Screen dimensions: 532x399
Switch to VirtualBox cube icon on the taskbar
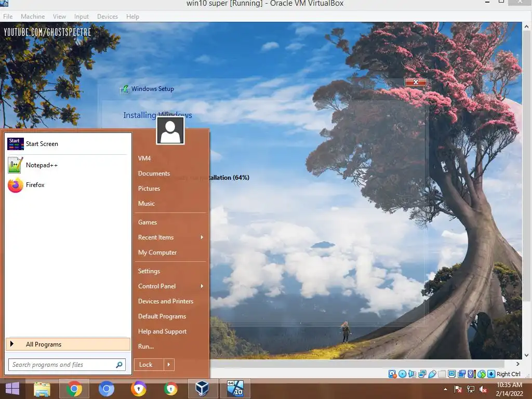click(x=202, y=389)
